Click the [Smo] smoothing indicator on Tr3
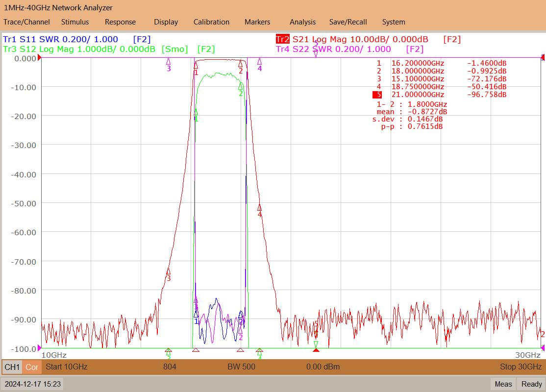546x392 pixels. pos(174,49)
